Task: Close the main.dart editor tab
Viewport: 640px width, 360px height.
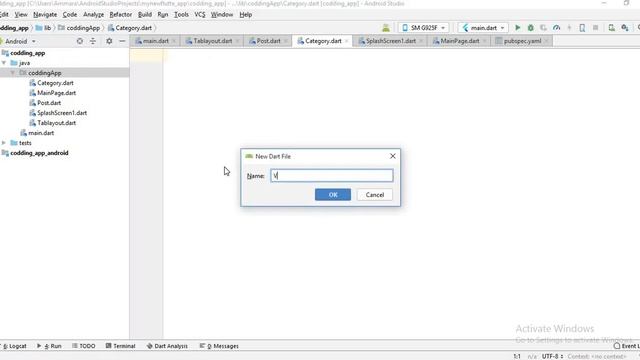Action: [174, 41]
